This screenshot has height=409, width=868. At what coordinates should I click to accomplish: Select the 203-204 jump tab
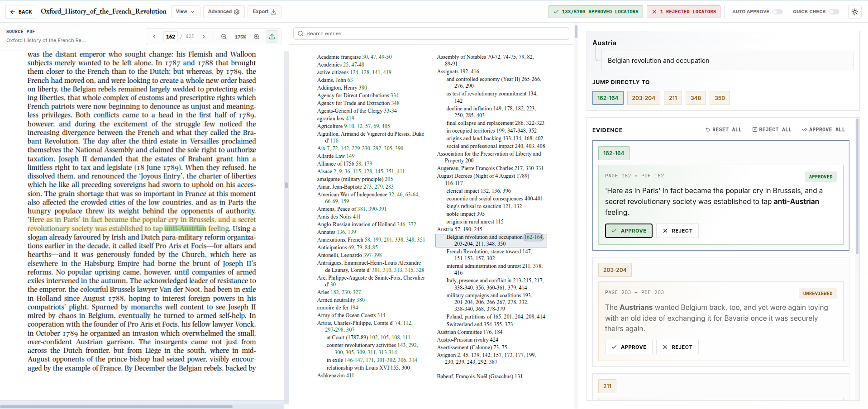[643, 98]
